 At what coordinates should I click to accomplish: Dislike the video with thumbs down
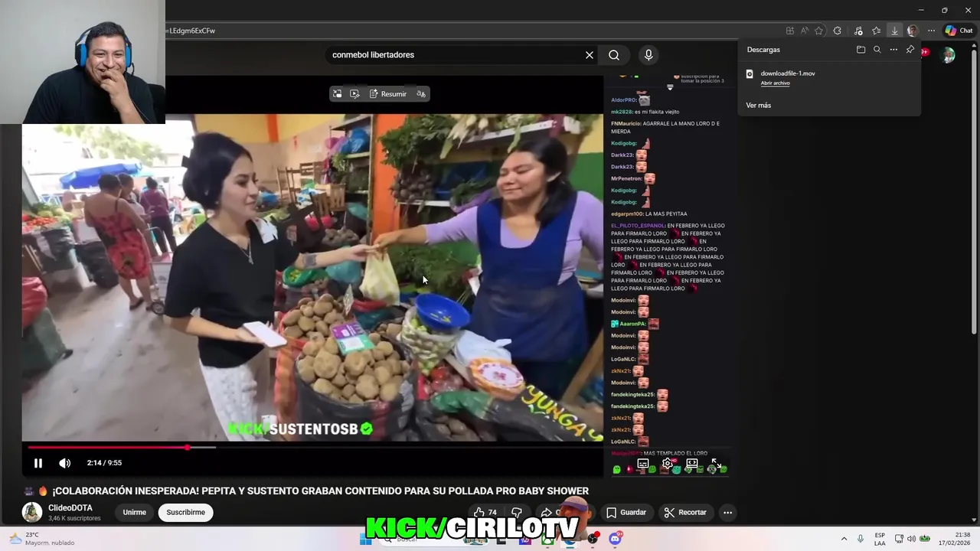(x=517, y=513)
